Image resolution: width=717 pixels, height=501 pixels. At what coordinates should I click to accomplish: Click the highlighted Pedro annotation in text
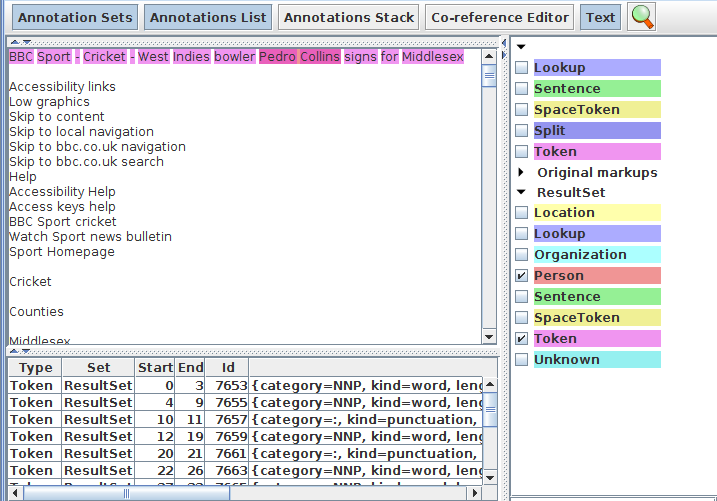pyautogui.click(x=277, y=57)
